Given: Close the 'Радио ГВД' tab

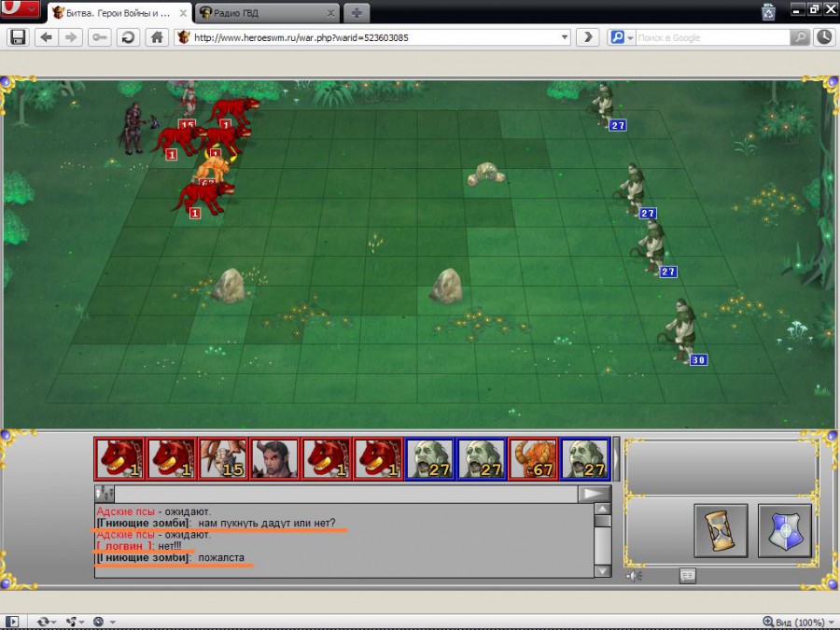Looking at the screenshot, I should point(330,13).
